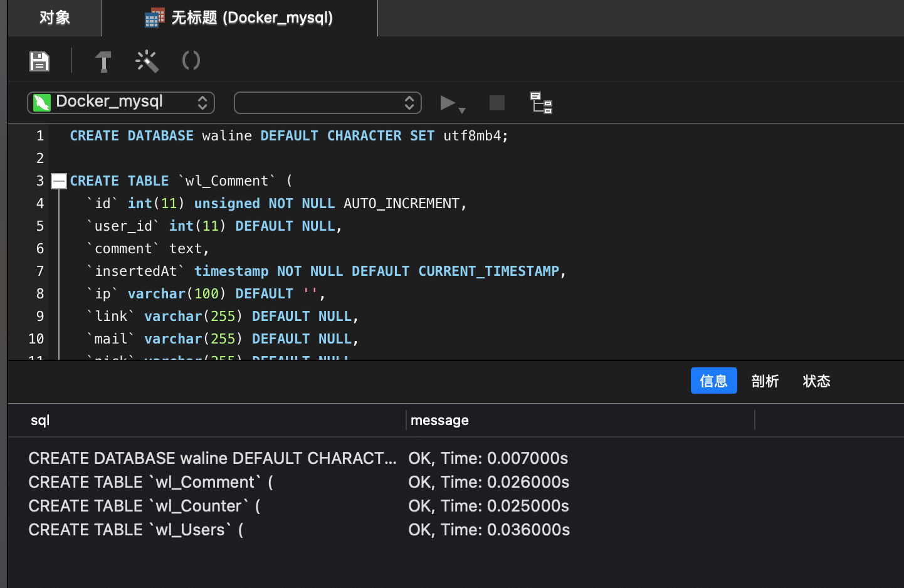Image resolution: width=904 pixels, height=588 pixels.
Task: Click the Stop execution square button
Action: (x=497, y=103)
